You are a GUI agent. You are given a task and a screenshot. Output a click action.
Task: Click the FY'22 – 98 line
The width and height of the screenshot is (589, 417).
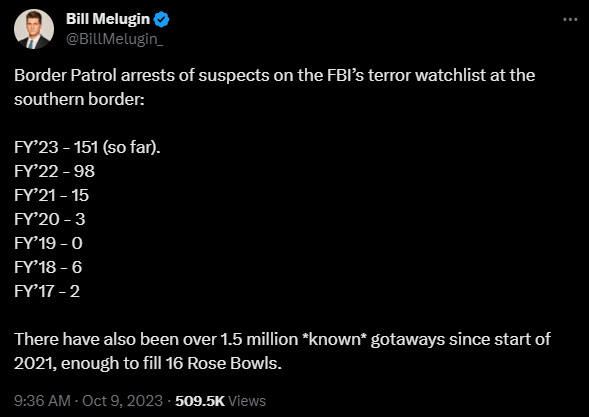coord(54,171)
